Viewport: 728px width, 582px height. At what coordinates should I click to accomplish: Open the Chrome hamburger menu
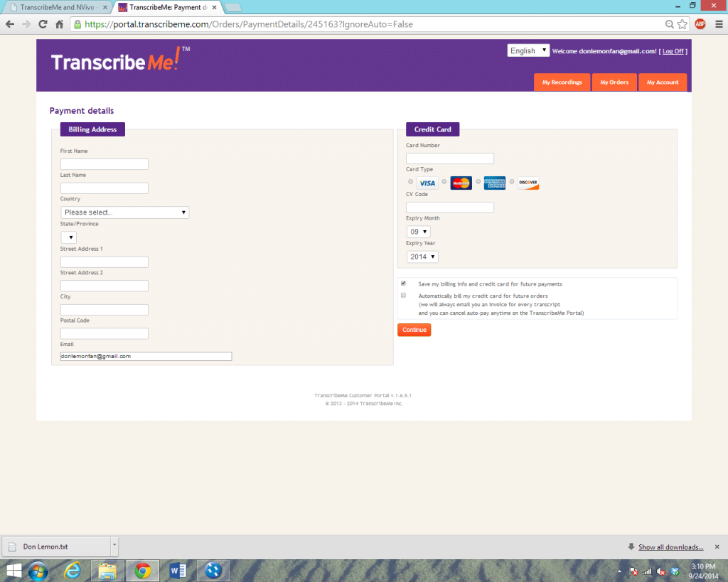[x=719, y=24]
